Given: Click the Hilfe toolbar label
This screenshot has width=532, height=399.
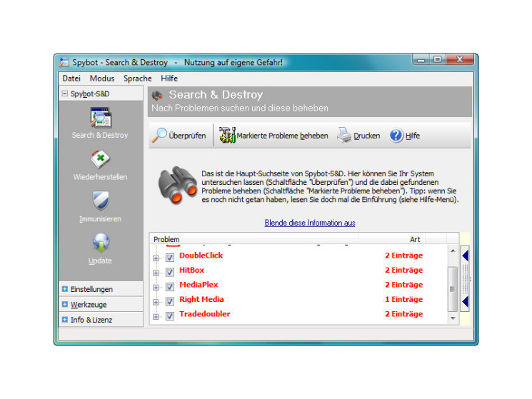Looking at the screenshot, I should pyautogui.click(x=413, y=136).
